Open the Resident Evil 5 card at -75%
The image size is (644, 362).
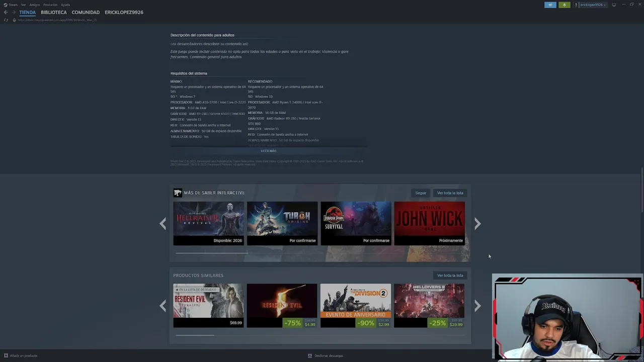(x=282, y=305)
